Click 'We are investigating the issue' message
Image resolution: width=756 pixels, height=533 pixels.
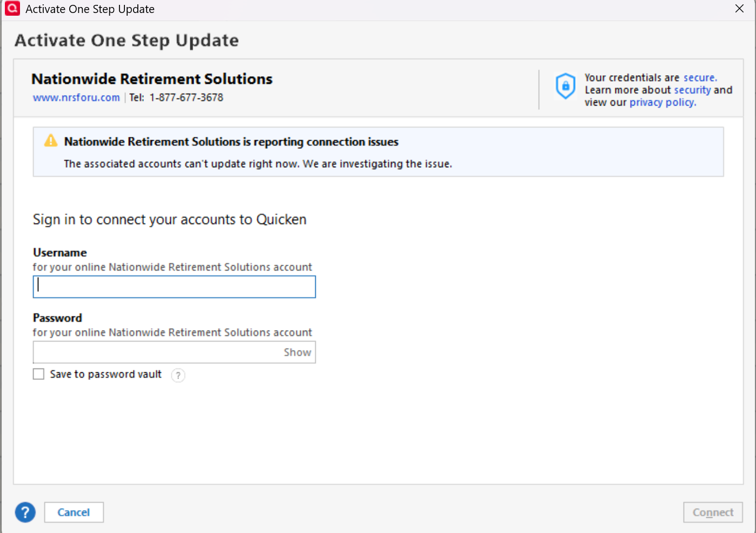(377, 163)
